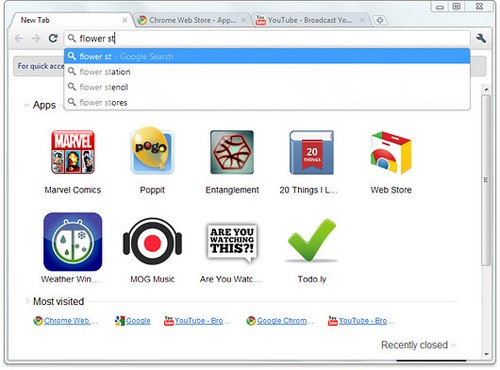
Task: Open the 20 Things I Learned book app
Action: tap(312, 152)
